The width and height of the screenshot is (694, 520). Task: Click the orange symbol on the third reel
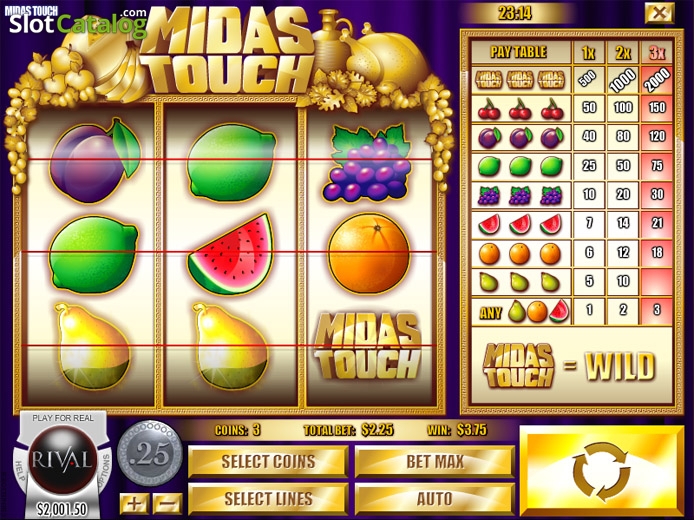pos(369,253)
